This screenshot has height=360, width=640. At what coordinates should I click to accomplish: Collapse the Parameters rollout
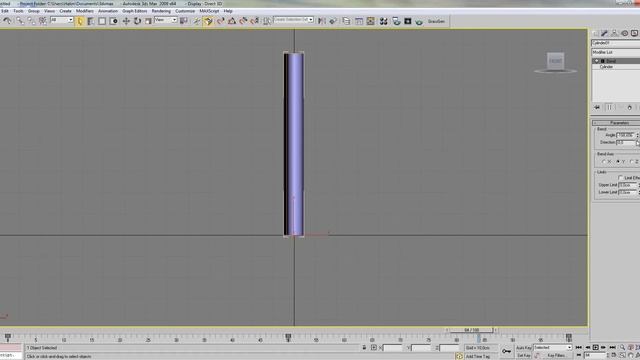[x=617, y=123]
